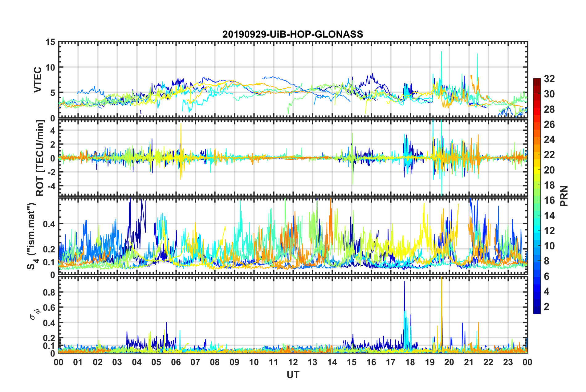Click the plot title 20190929-UiB-HOP-GLONASS
Viewport: 586px width, 392px height.
(x=293, y=34)
